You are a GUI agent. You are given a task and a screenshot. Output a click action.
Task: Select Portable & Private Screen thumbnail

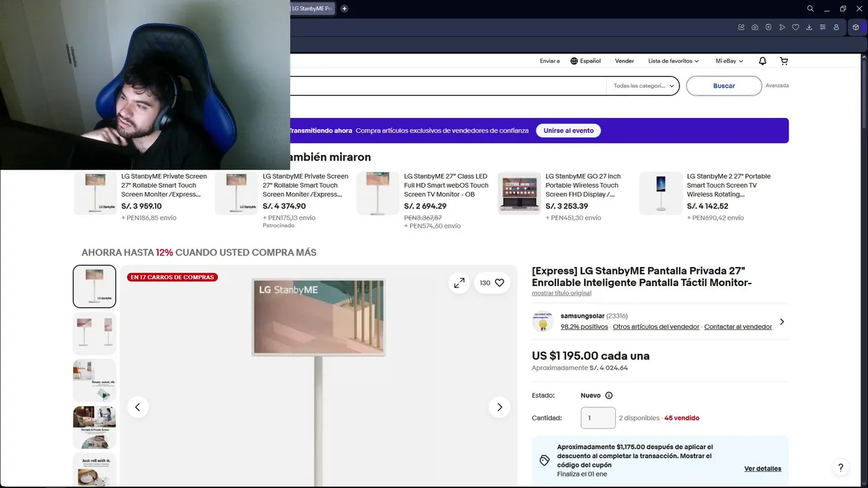(94, 427)
